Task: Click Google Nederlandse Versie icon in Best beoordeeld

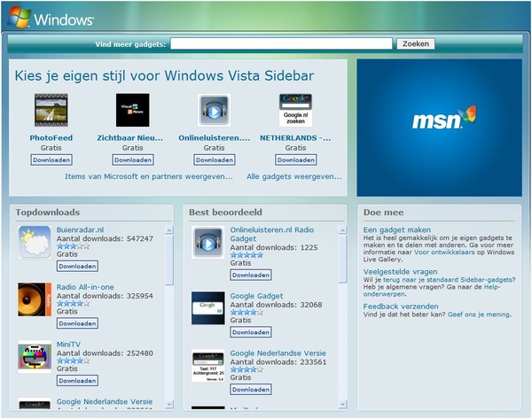Action: point(208,366)
